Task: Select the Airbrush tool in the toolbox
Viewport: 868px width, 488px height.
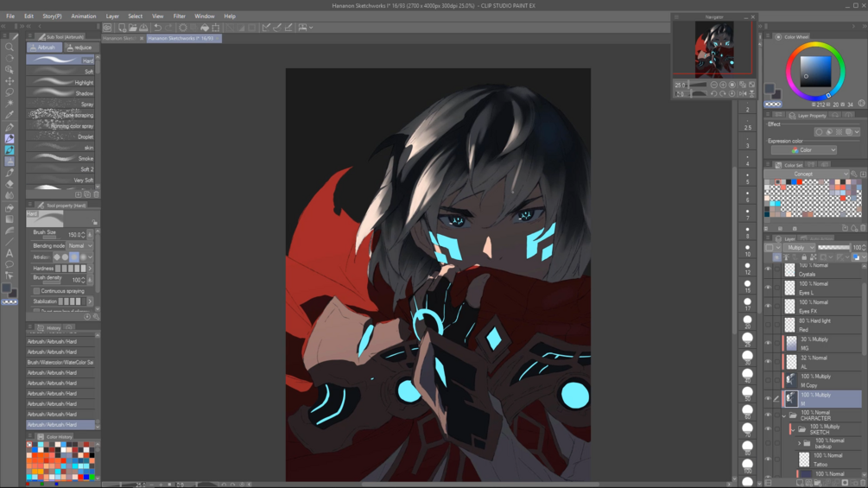Action: point(10,161)
